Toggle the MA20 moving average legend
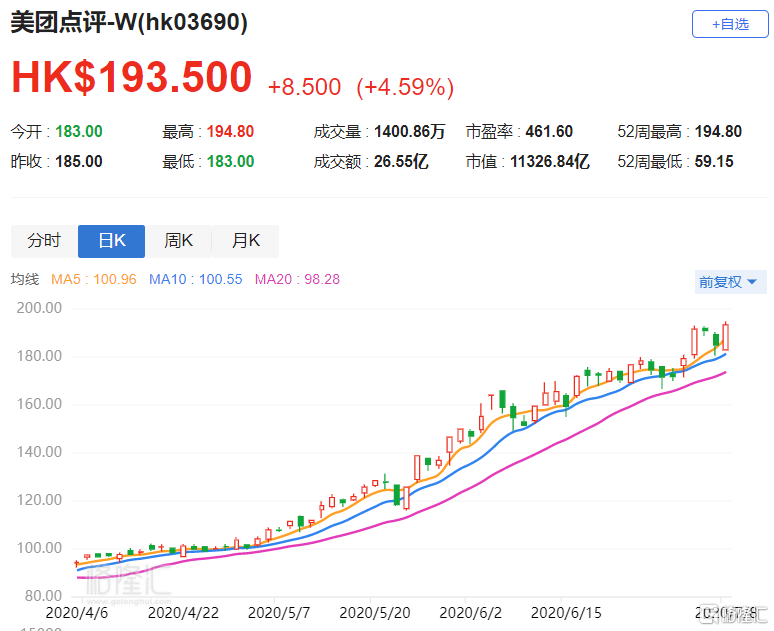Screen dimensions: 774x631 point(298,280)
